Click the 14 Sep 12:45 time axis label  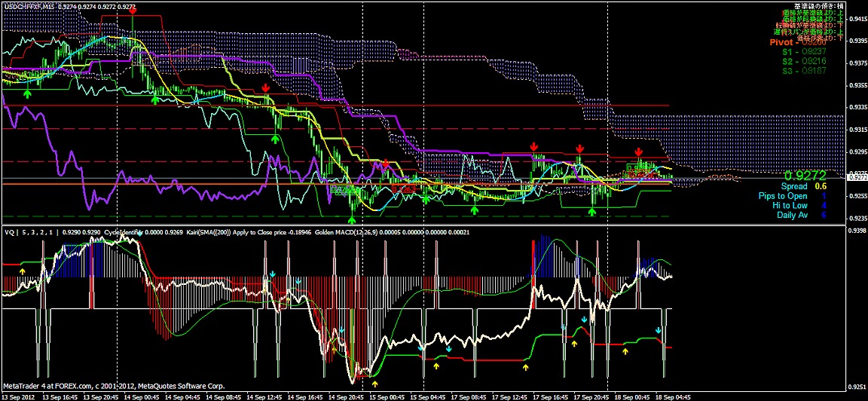265,396
